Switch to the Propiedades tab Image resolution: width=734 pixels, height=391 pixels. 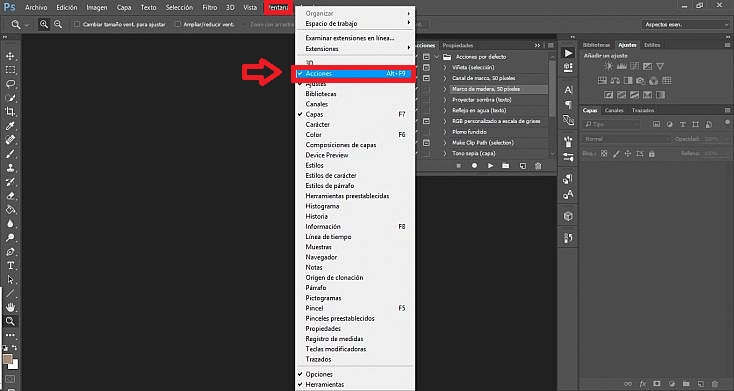click(x=458, y=45)
